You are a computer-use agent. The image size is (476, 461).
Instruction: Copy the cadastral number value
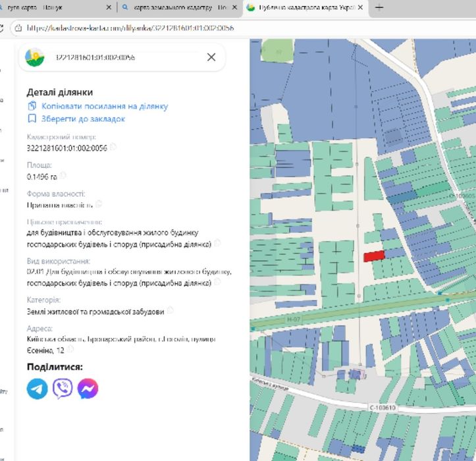click(x=113, y=148)
